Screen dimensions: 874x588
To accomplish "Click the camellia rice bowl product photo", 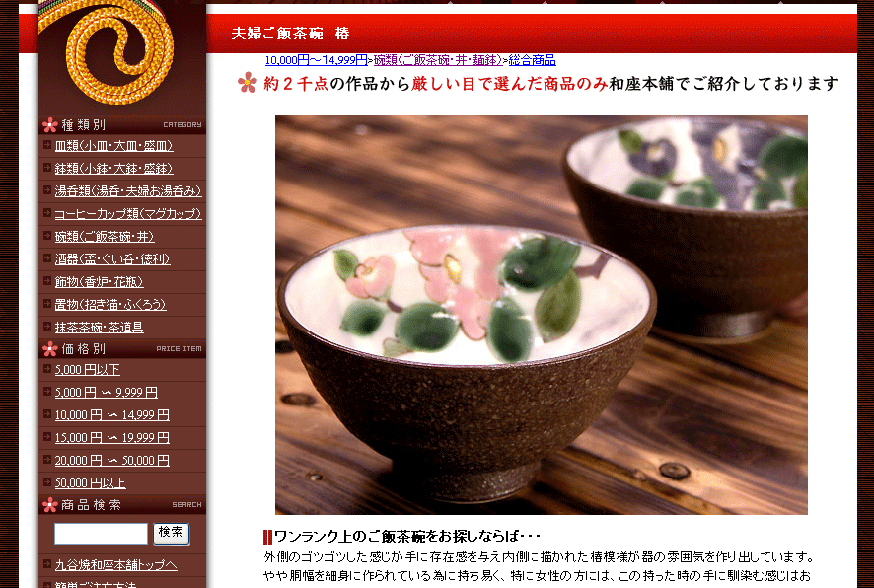I will (x=542, y=315).
